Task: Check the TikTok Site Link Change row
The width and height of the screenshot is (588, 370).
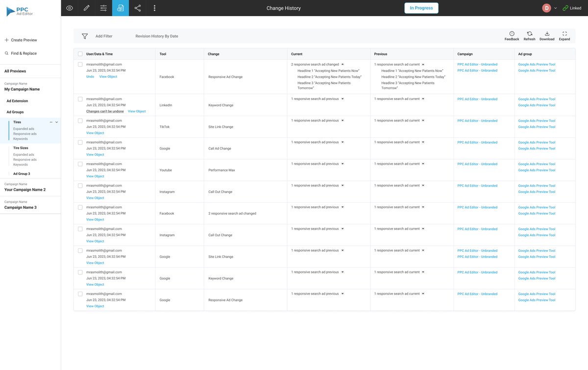Action: click(x=80, y=121)
